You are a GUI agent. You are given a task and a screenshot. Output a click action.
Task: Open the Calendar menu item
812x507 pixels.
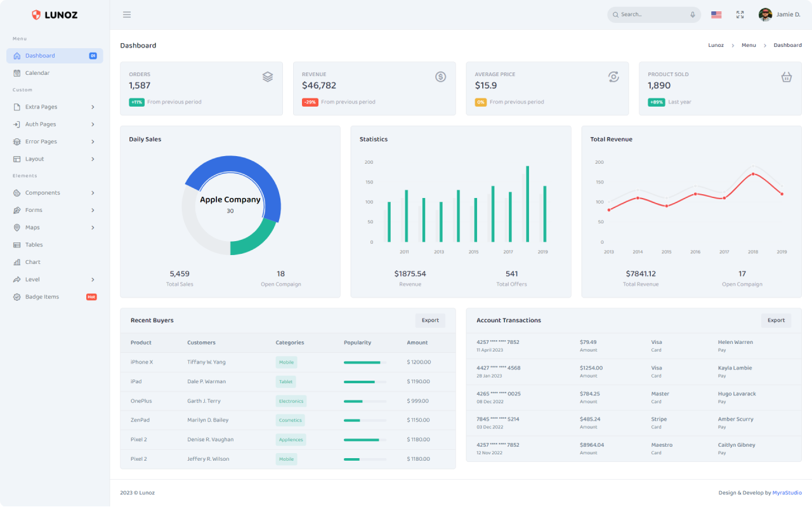point(37,73)
